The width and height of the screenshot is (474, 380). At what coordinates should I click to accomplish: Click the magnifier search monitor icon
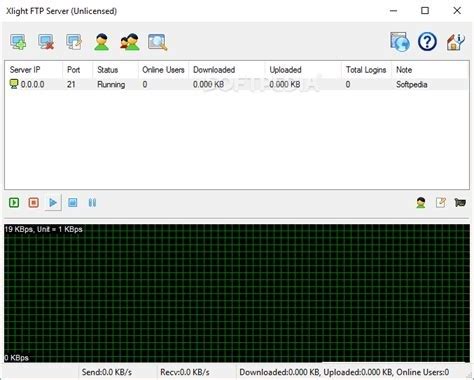[157, 42]
